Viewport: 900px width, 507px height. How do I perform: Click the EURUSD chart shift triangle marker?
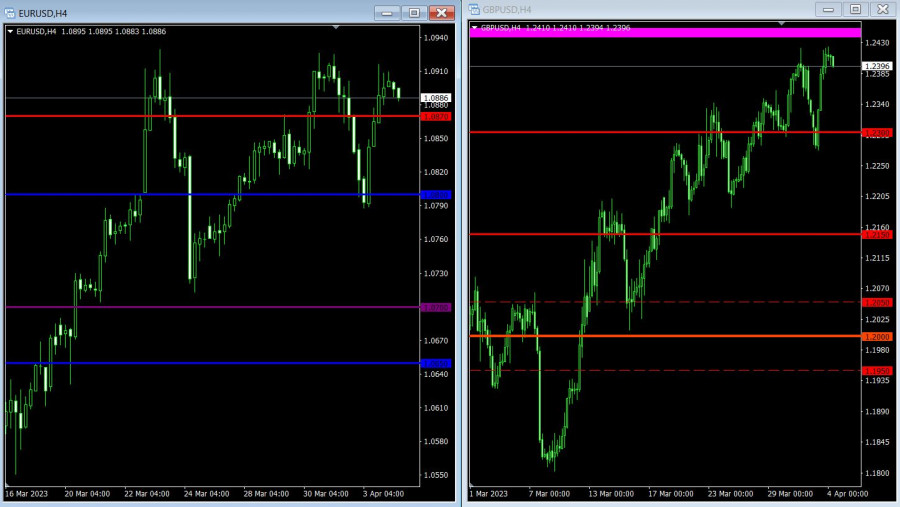point(336,27)
